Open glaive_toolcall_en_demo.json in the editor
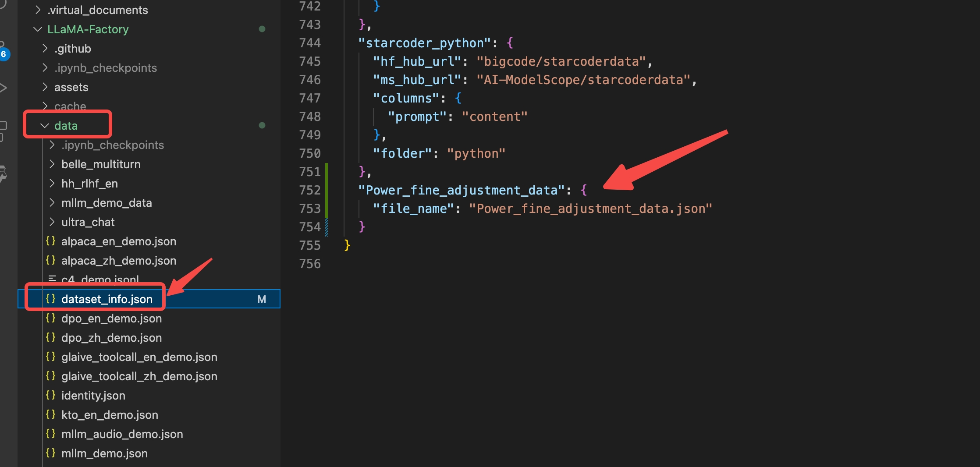 (139, 357)
